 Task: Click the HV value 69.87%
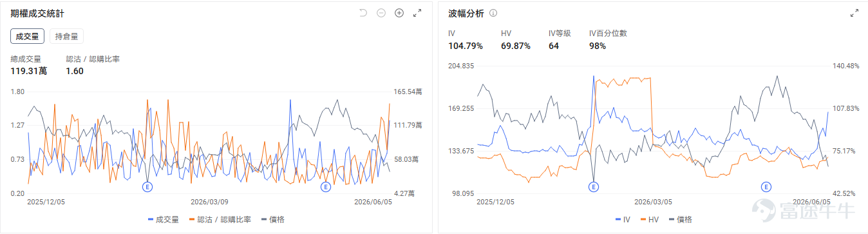(515, 46)
